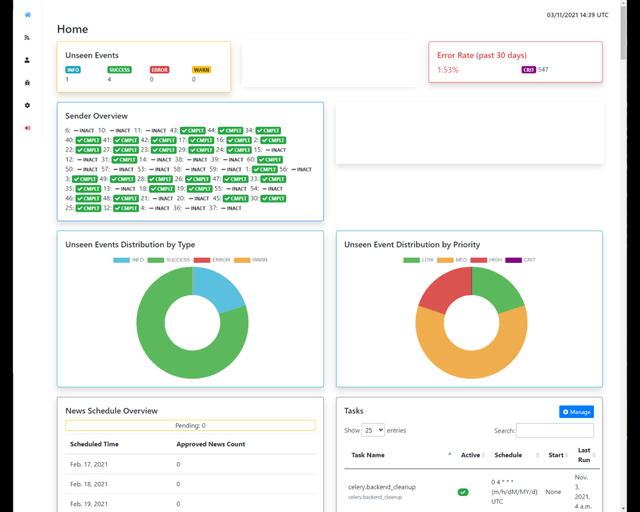This screenshot has width=640, height=512.
Task: Click the red logout icon
Action: tap(27, 128)
